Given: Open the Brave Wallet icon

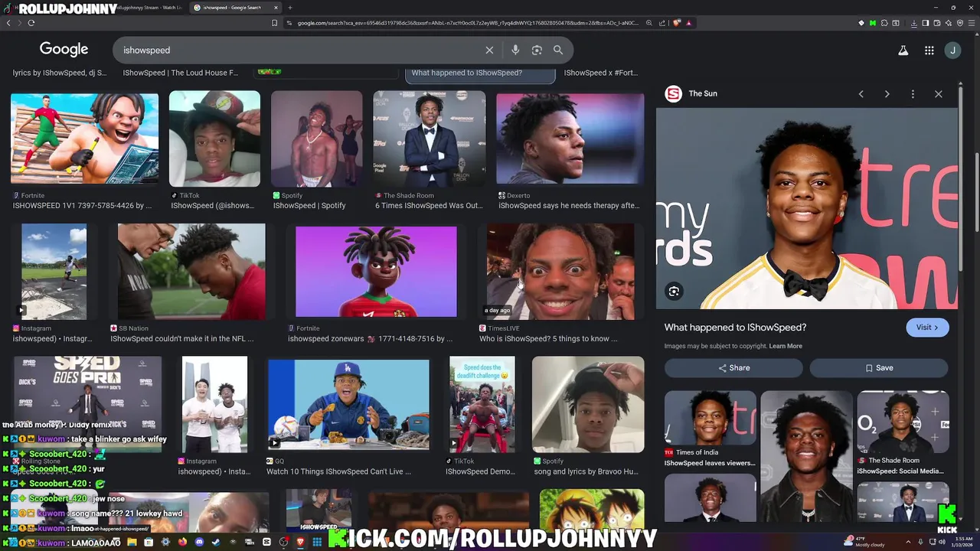Looking at the screenshot, I should tap(937, 23).
